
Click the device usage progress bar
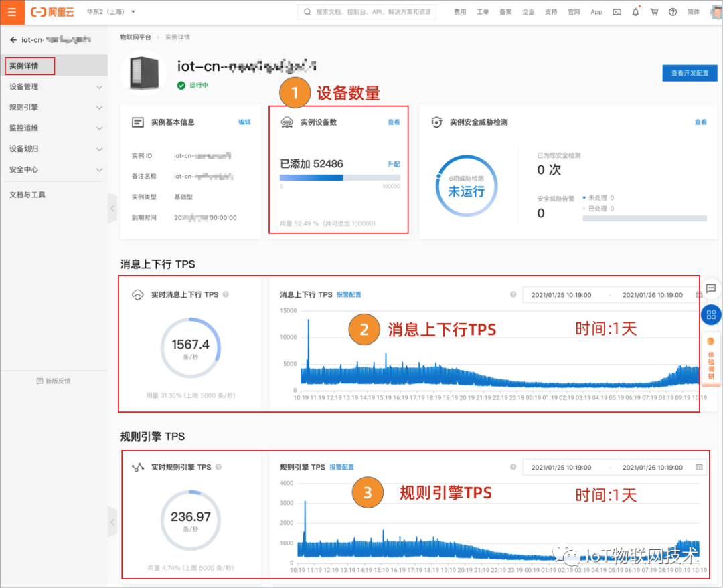[340, 177]
